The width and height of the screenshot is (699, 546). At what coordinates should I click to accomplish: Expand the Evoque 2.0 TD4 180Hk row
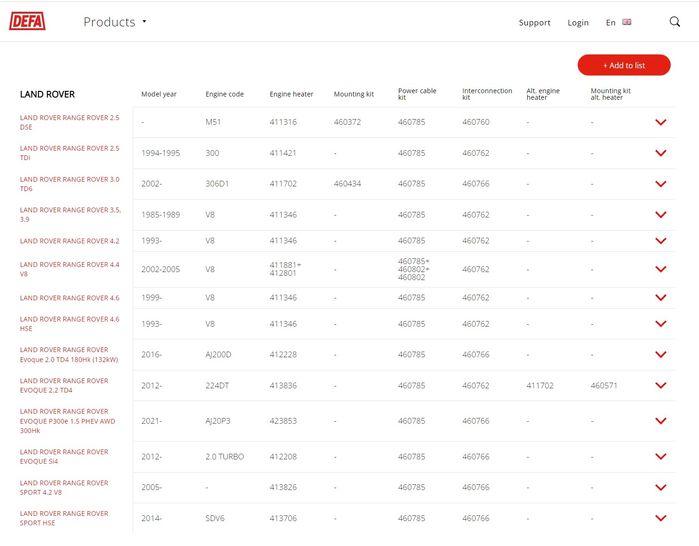(x=661, y=354)
